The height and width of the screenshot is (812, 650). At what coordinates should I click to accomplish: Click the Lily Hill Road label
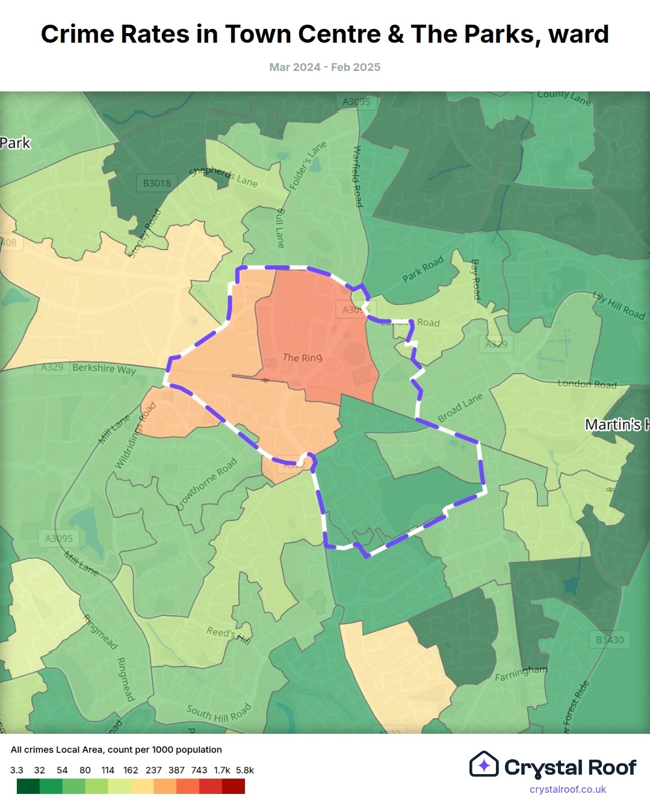(x=619, y=305)
